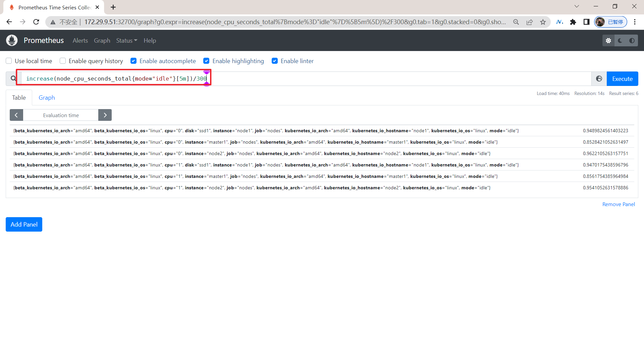The width and height of the screenshot is (644, 338).
Task: Switch to the Graph panel tab
Action: [47, 98]
